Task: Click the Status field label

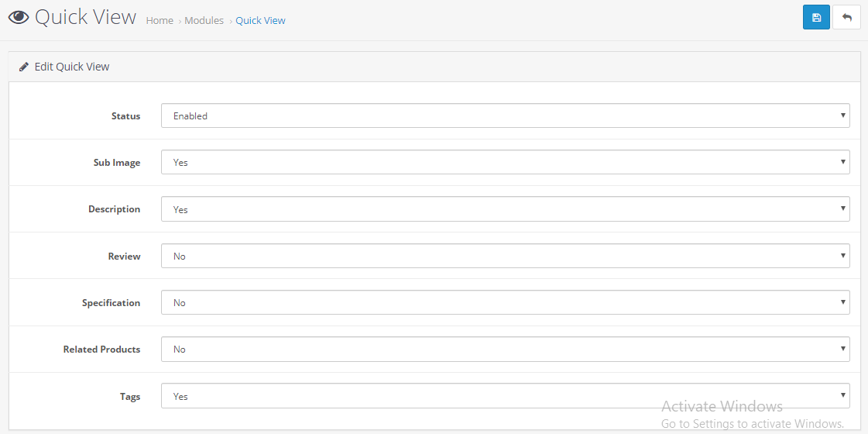Action: tap(125, 116)
